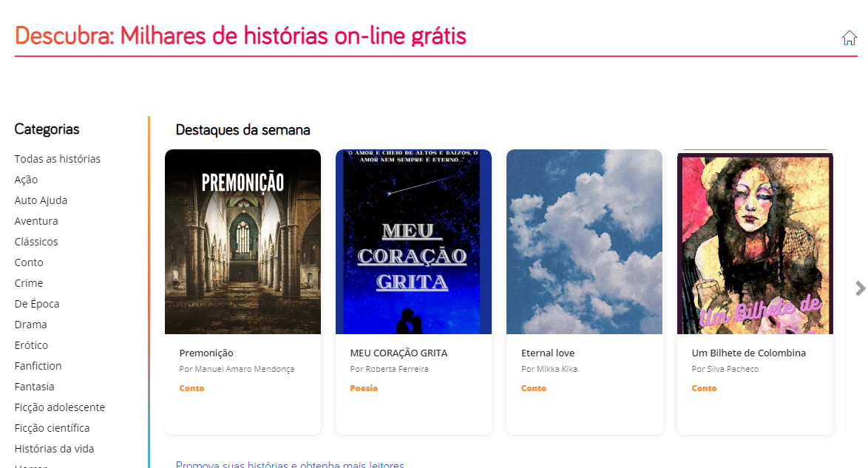Open the Ficção científica category

[52, 428]
